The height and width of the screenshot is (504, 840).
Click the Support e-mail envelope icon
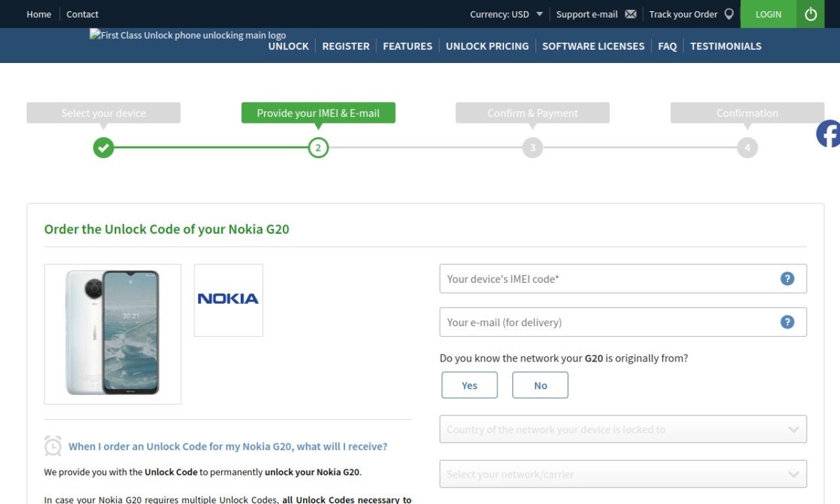(631, 14)
